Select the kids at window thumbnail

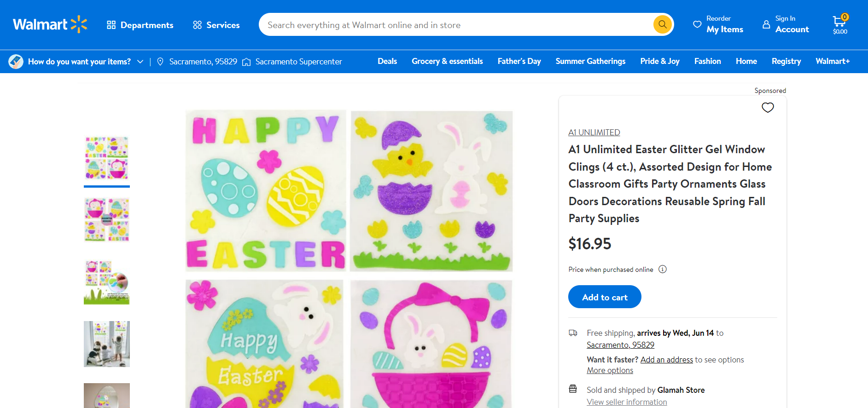point(107,344)
